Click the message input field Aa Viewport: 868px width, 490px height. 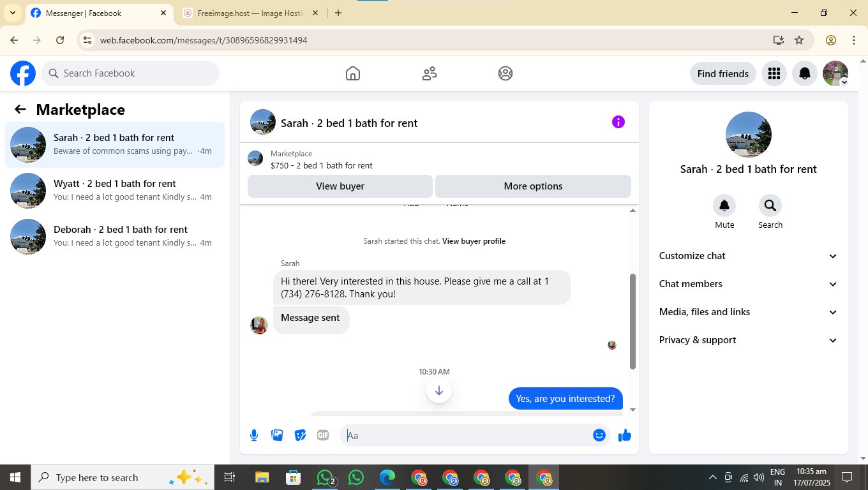point(475,435)
